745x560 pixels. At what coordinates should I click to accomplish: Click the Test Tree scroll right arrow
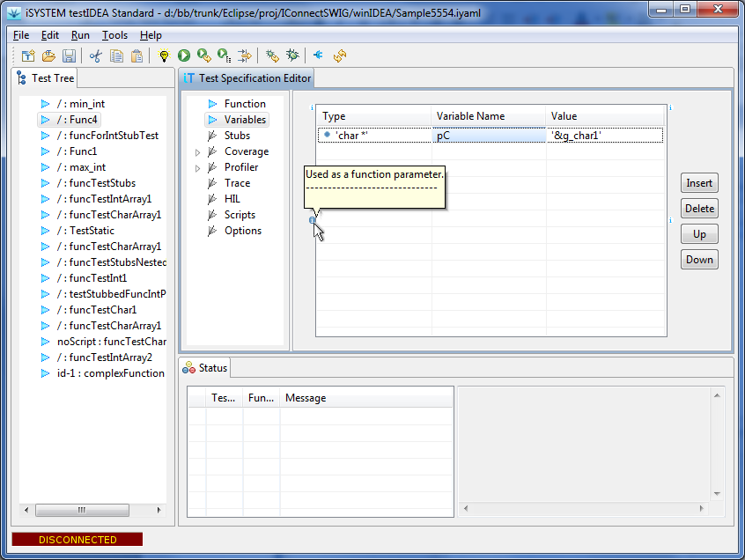159,510
